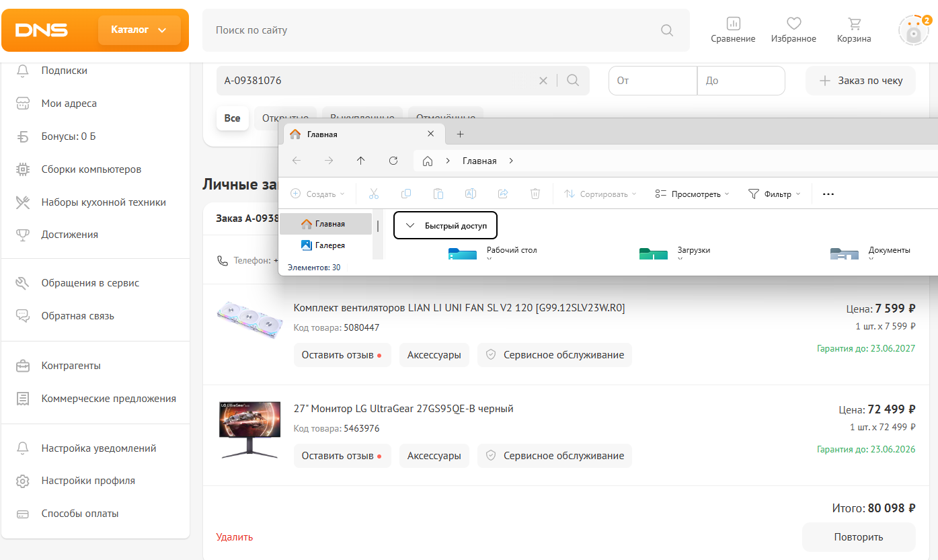This screenshot has height=560, width=938.
Task: Select the Все orders filter tab
Action: coord(232,118)
